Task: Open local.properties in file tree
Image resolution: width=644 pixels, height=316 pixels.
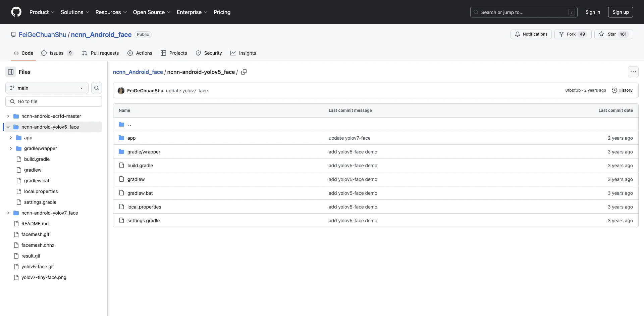Action: [x=41, y=191]
